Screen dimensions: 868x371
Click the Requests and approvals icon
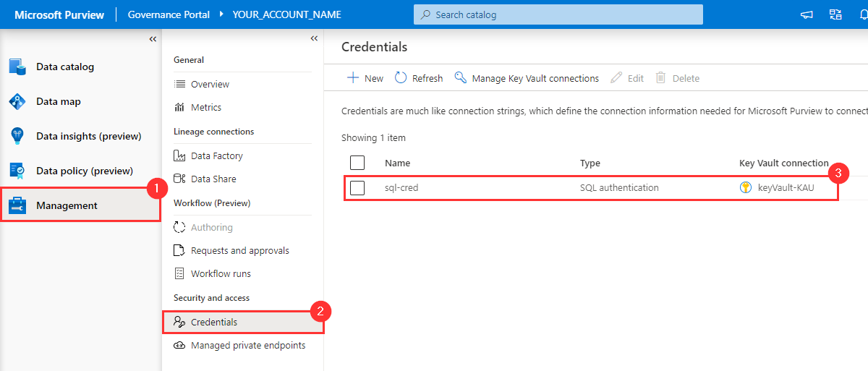[179, 250]
